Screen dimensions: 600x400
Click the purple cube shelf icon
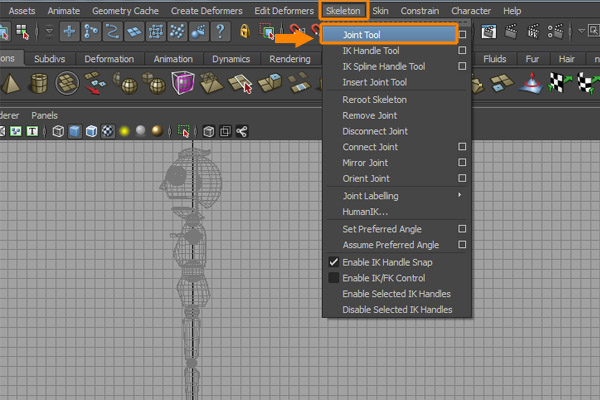pos(182,84)
